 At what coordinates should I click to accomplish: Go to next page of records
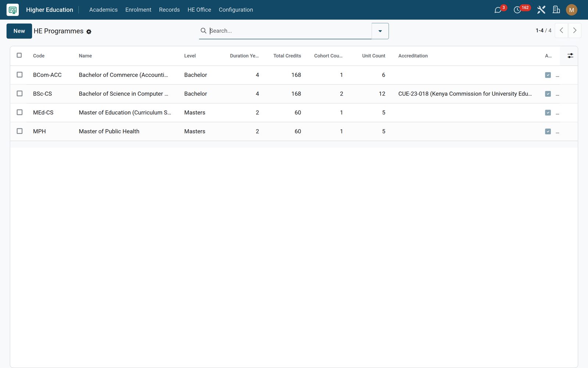(x=575, y=31)
